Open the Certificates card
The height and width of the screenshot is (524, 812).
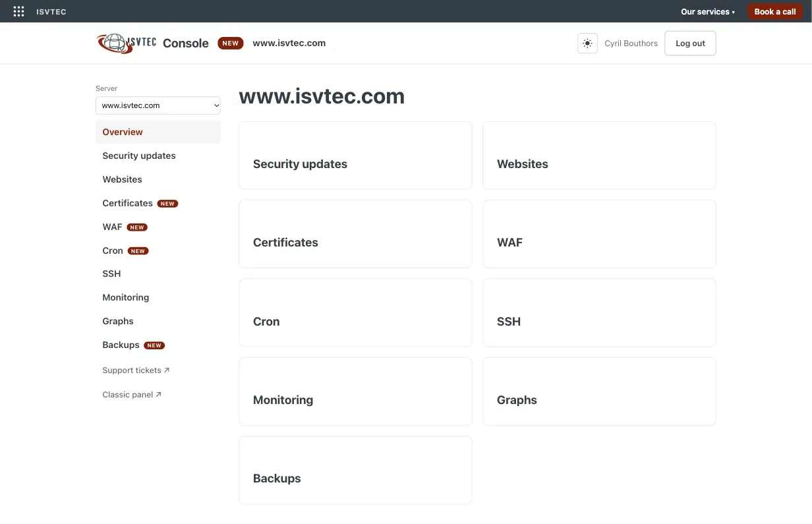355,234
